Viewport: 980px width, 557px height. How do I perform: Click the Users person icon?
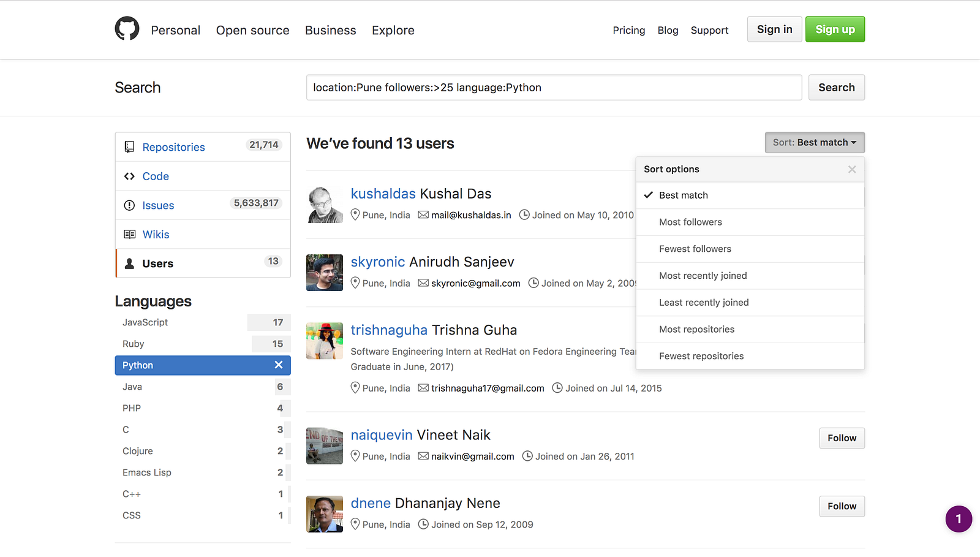[x=129, y=263]
